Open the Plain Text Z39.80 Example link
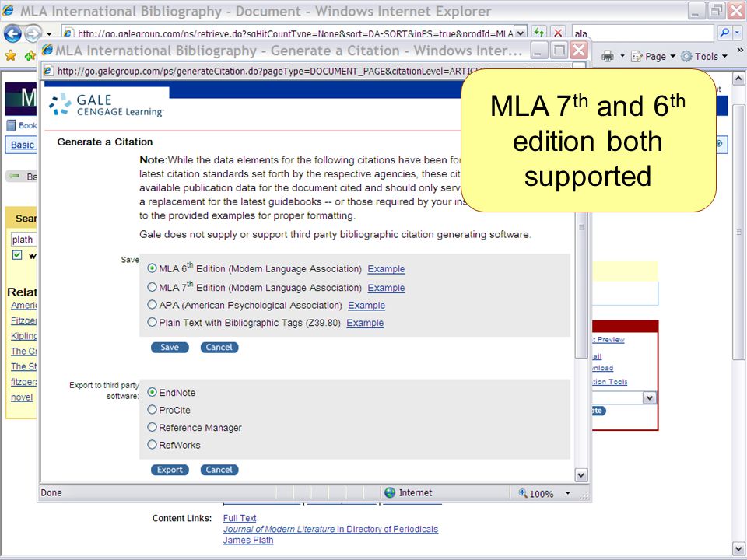 point(365,323)
